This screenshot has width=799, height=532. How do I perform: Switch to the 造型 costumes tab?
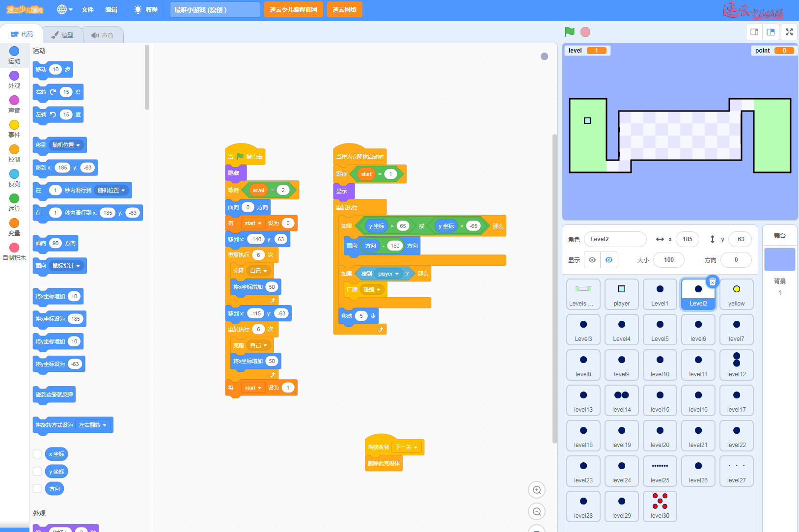coord(62,35)
